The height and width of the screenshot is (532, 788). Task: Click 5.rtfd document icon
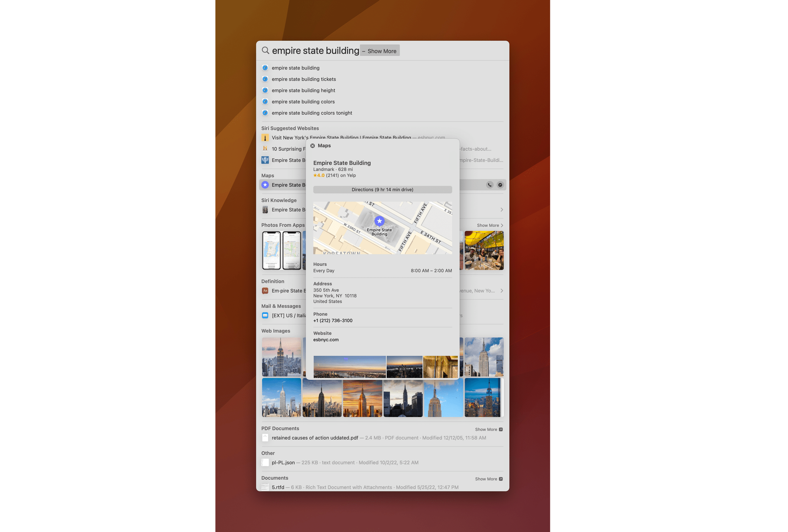265,487
